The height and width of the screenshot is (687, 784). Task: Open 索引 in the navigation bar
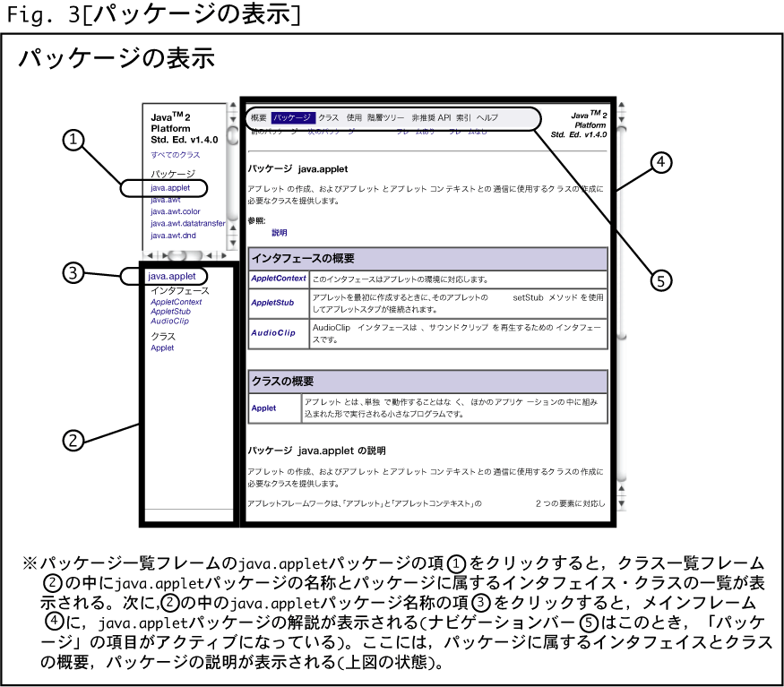[x=463, y=118]
